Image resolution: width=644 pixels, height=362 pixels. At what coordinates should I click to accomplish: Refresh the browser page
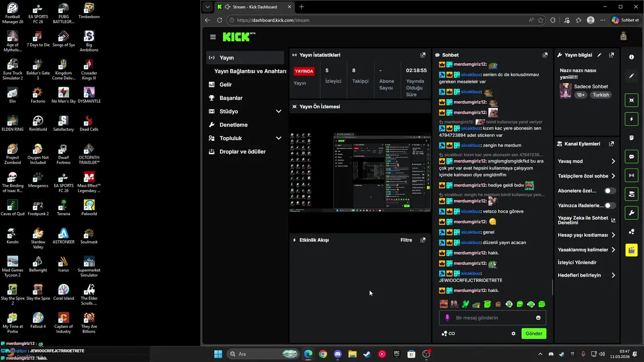219,20
